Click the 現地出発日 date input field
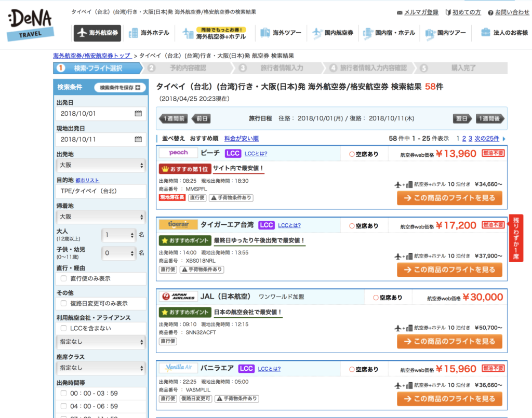The height and width of the screenshot is (418, 532). pyautogui.click(x=101, y=139)
